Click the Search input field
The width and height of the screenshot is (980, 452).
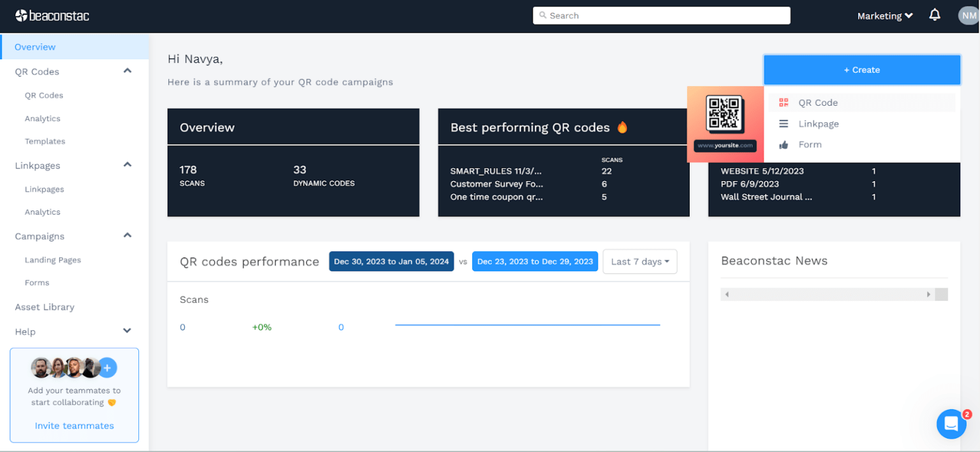(x=661, y=15)
